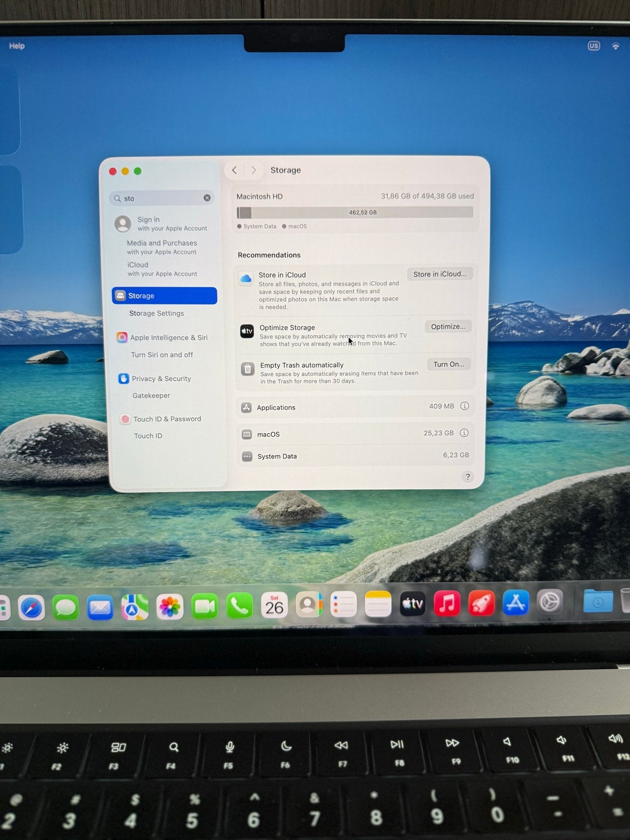Image resolution: width=630 pixels, height=840 pixels.
Task: Select Sign in with your Apple Account
Action: (x=162, y=224)
